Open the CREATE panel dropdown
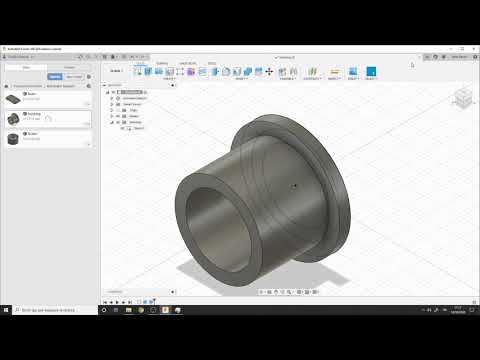Viewport: 480px width, 360px height. point(169,79)
